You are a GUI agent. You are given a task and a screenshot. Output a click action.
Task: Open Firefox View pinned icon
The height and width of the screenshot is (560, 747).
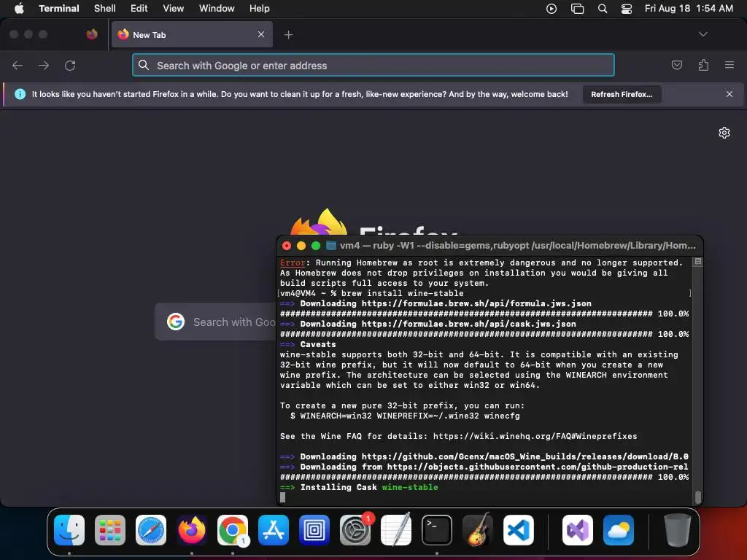pos(92,34)
